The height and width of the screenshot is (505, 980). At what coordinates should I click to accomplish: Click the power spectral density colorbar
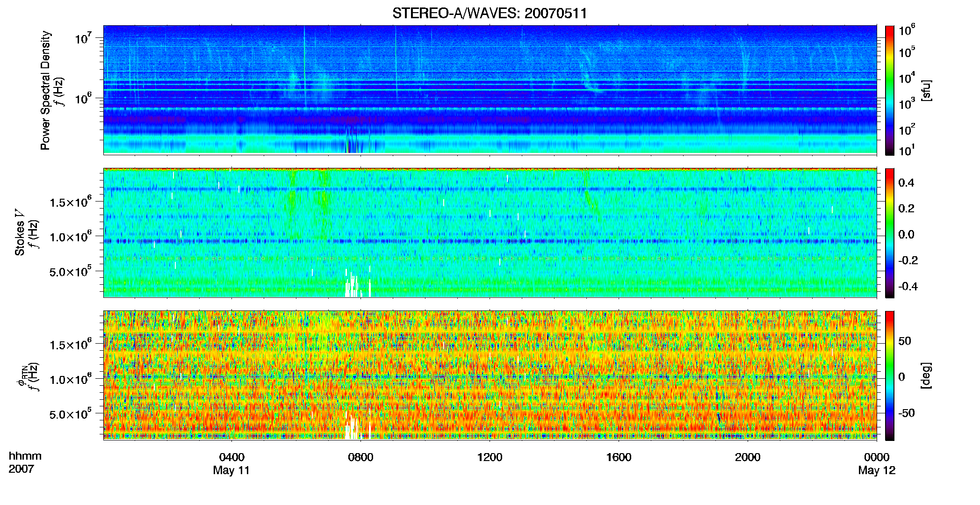(x=890, y=90)
